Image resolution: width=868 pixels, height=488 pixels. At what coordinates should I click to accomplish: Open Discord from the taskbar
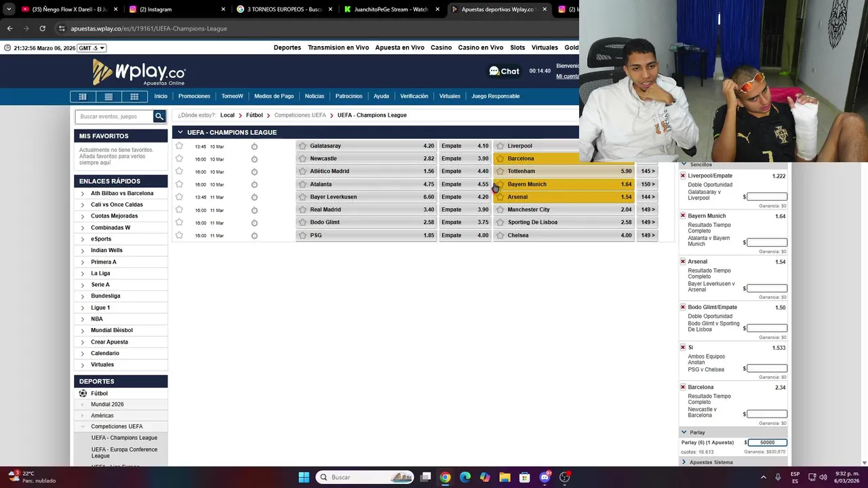point(545,477)
